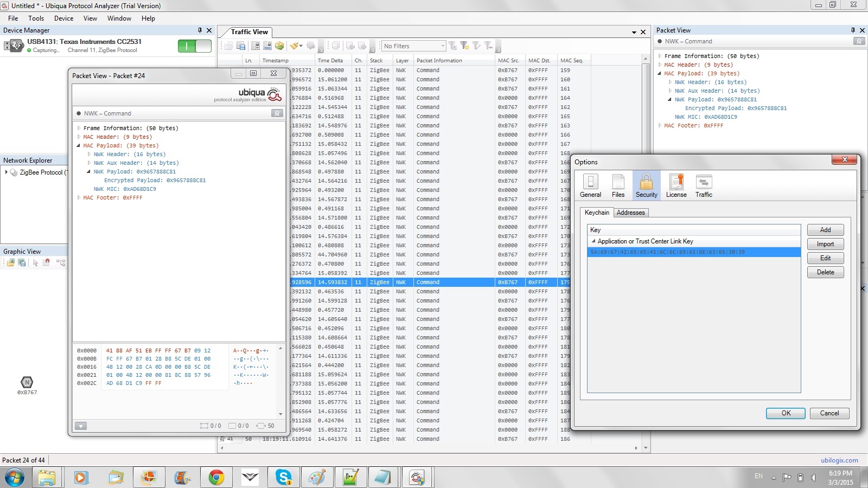This screenshot has height=488, width=868.
Task: Click the export packets box icon
Action: pyautogui.click(x=279, y=46)
